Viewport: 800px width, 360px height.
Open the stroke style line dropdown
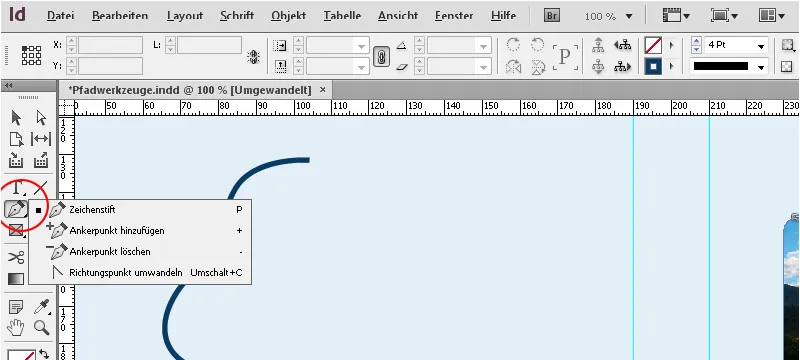point(761,67)
